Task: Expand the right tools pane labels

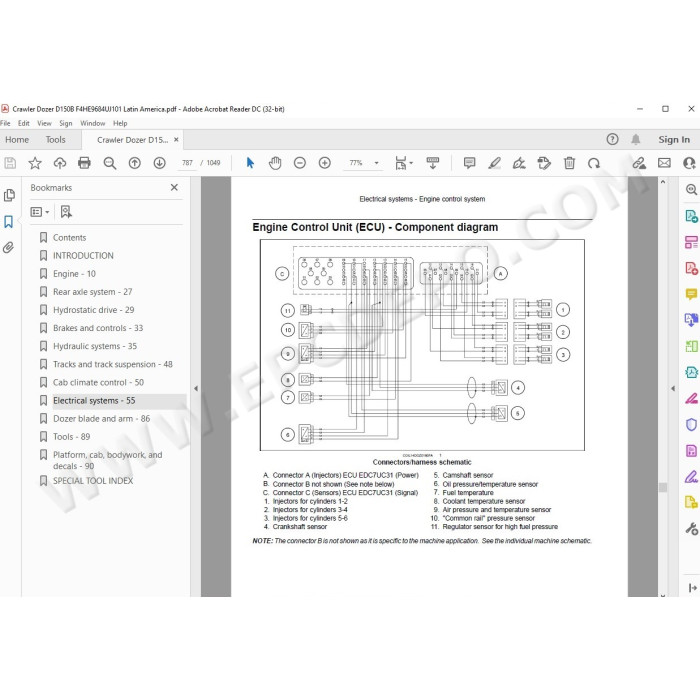Action: [x=692, y=588]
